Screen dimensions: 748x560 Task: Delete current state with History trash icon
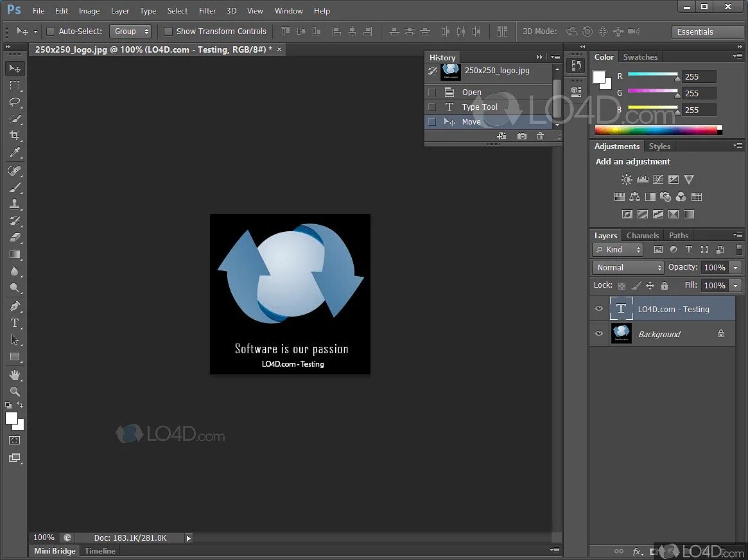[x=540, y=136]
